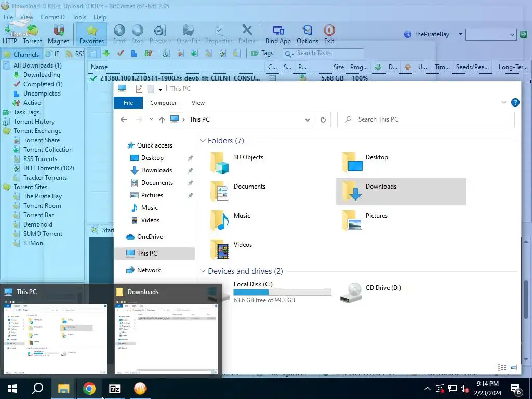
Task: Select the Downloads window preview thumbnail
Action: click(166, 339)
